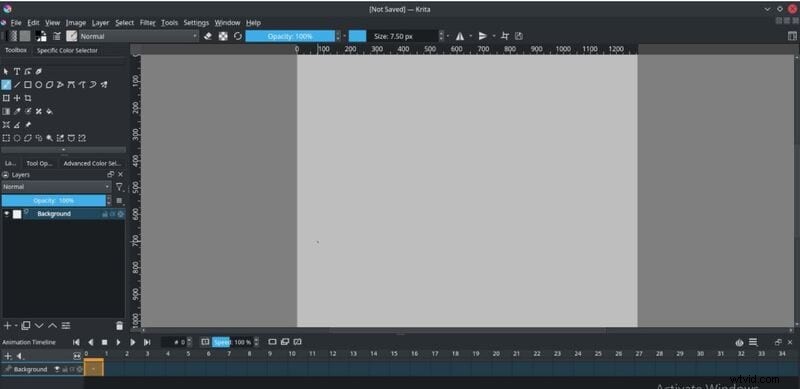Select the Polygon tool

49,85
